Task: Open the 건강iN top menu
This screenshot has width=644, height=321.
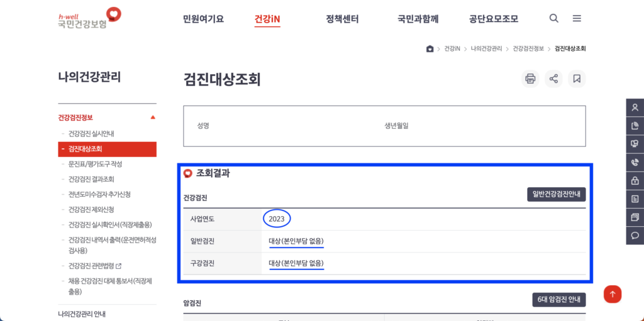Action: point(267,19)
